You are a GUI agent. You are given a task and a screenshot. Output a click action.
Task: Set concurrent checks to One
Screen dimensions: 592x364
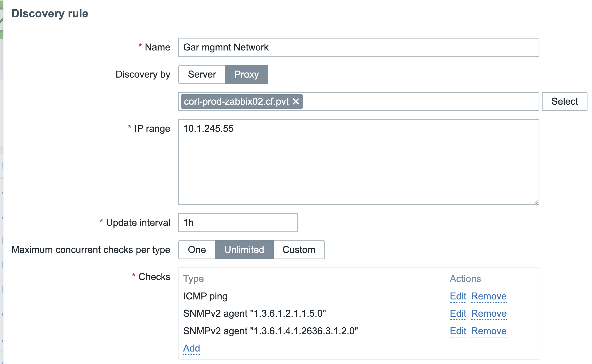[197, 250]
